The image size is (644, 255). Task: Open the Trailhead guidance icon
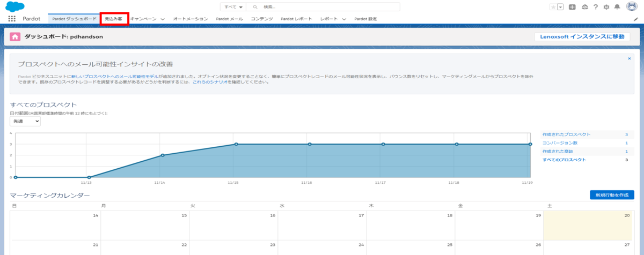585,7
